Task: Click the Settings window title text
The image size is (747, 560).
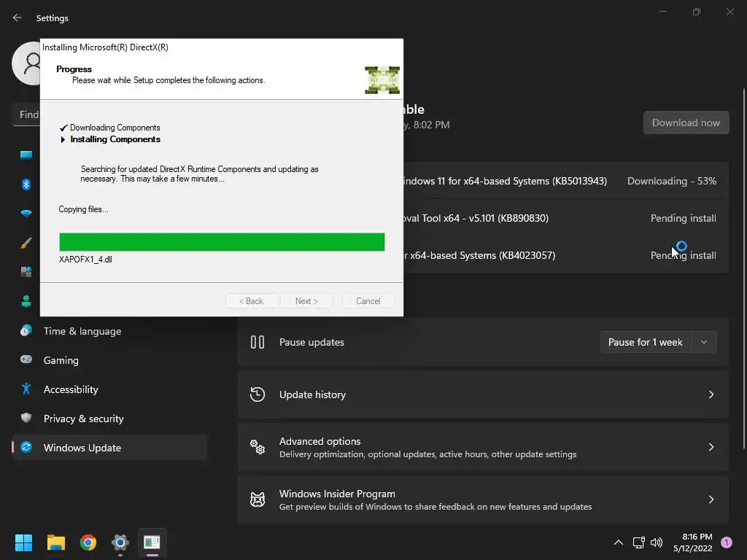Action: pos(53,18)
